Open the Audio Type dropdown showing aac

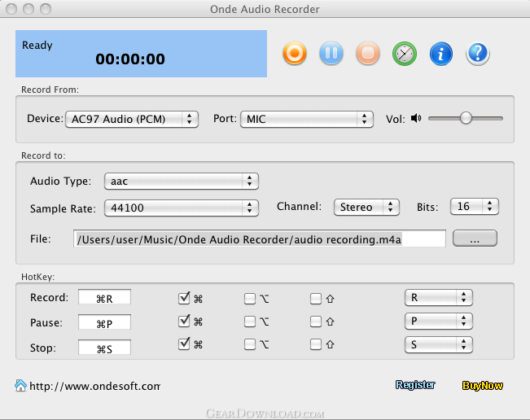tap(182, 182)
